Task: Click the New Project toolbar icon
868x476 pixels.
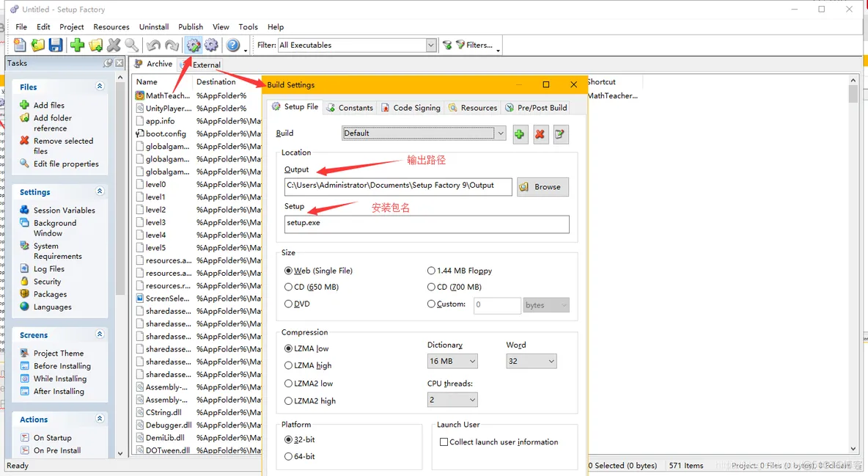Action: coord(20,45)
